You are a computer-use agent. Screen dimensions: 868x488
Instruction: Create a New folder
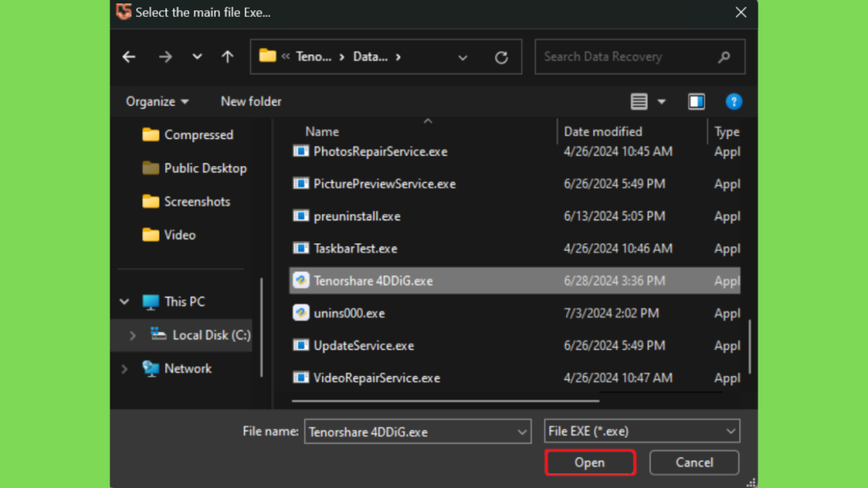pyautogui.click(x=251, y=102)
